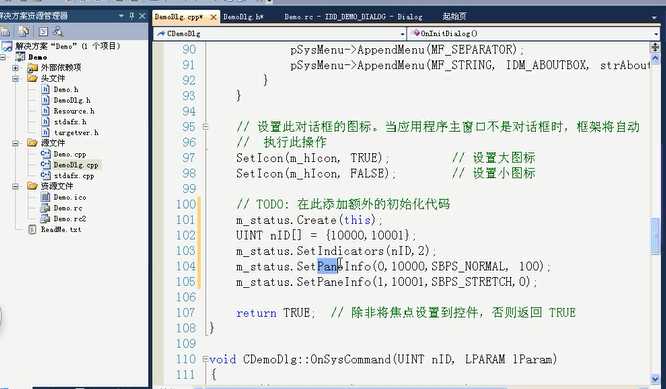This screenshot has height=389, width=666.
Task: Click the Demo.rc2 resource file icon
Action: [45, 219]
